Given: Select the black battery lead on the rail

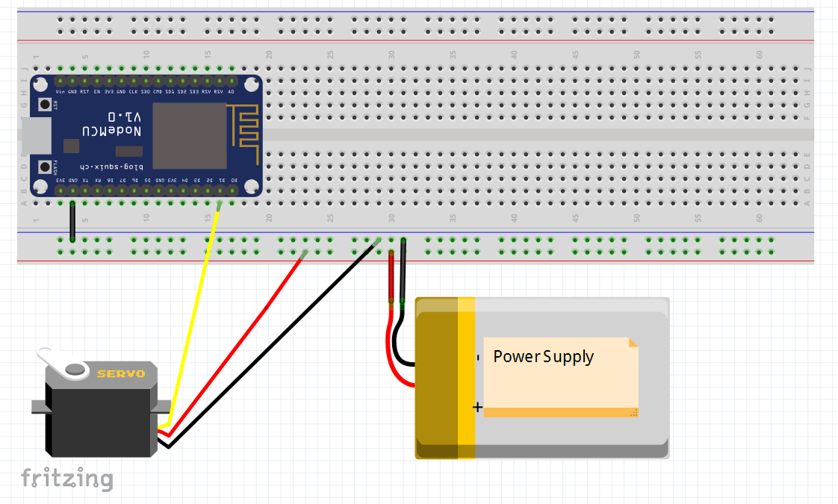Looking at the screenshot, I should pyautogui.click(x=403, y=273).
